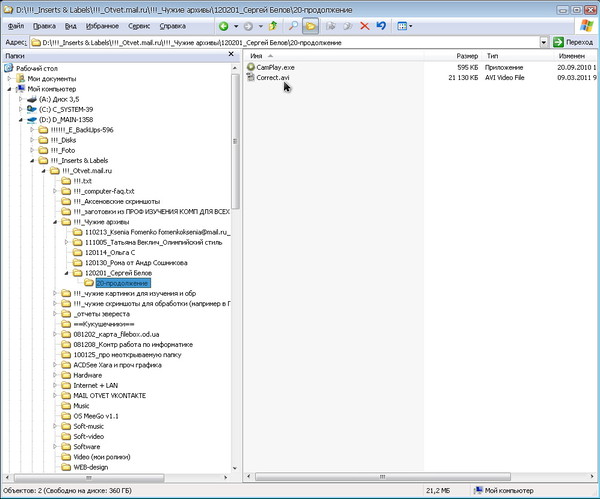This screenshot has width=600, height=499.
Task: Click the Copy To toolbar icon
Action: [x=347, y=26]
